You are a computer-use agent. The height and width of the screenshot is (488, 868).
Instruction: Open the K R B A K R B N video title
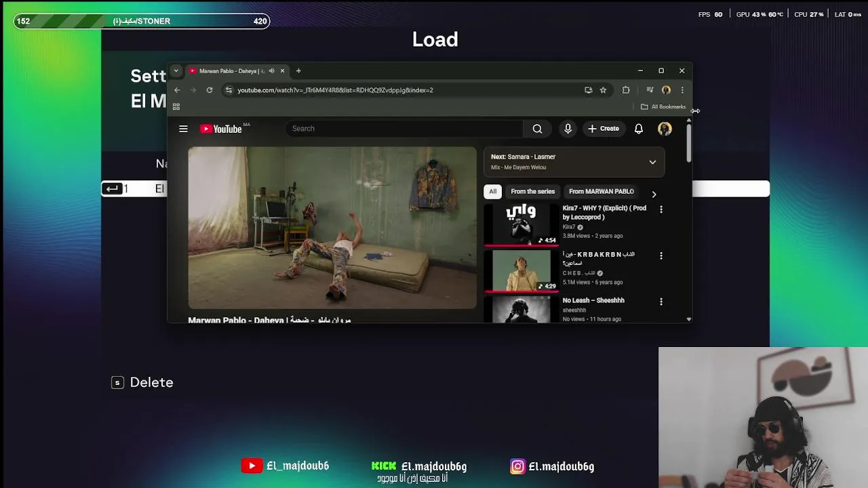point(599,258)
